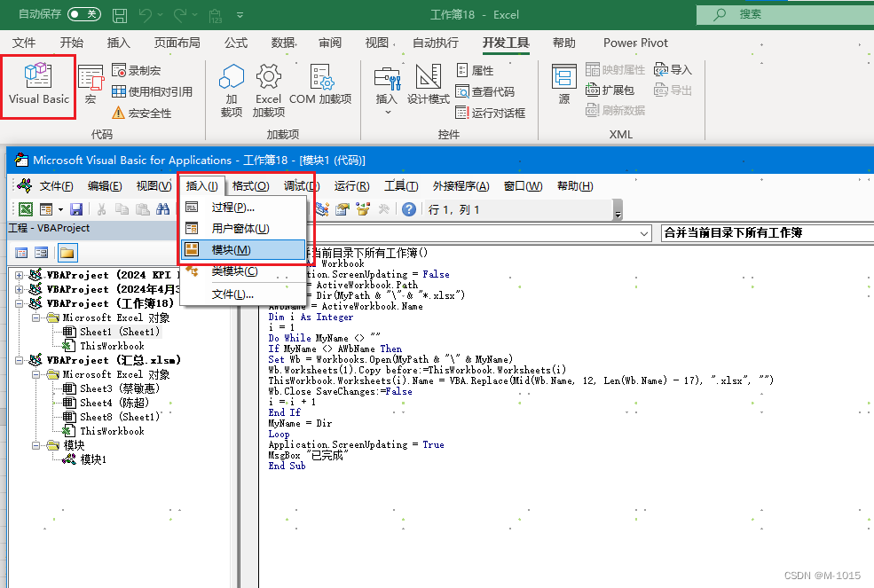Click the View Object icon in project pane
874x588 pixels.
41,253
